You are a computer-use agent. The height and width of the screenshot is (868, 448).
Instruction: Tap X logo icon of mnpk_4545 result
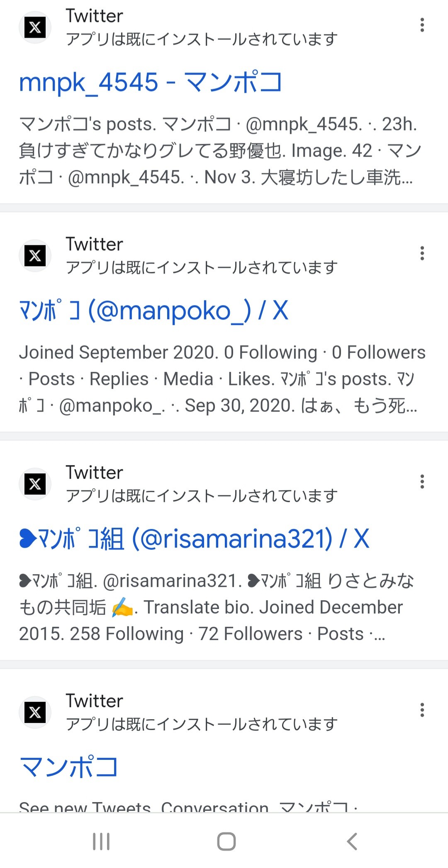[35, 27]
